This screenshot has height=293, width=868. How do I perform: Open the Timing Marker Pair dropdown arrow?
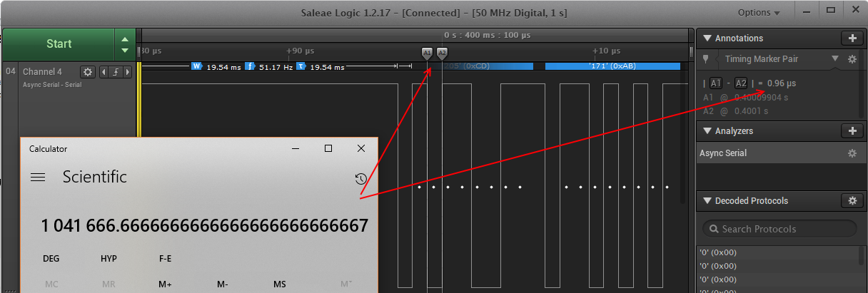coord(834,59)
